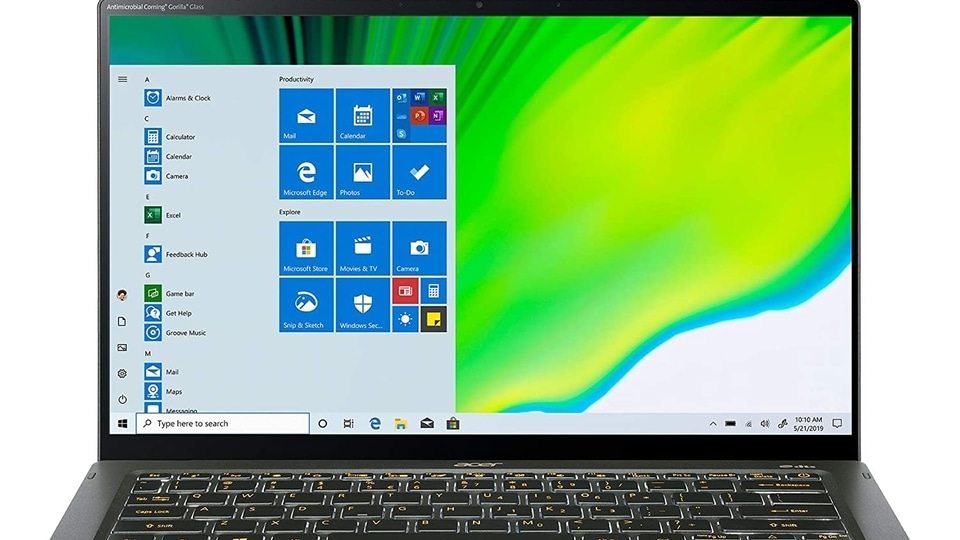
Task: Show hidden tray icons chevron
Action: [713, 424]
